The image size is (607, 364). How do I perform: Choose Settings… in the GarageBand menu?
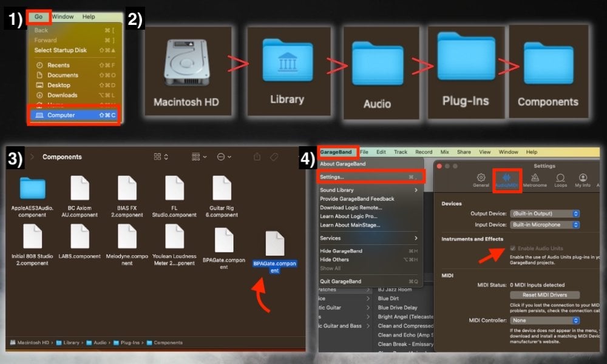pyautogui.click(x=370, y=177)
